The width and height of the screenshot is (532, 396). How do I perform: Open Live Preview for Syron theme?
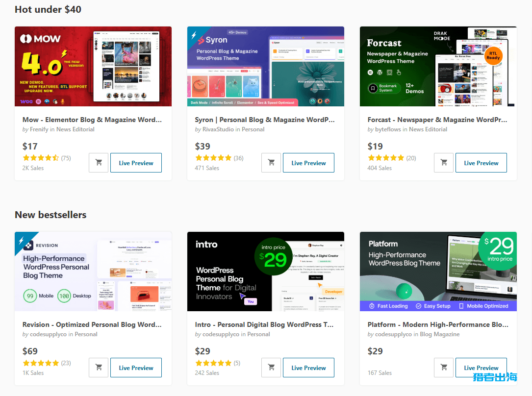click(x=308, y=163)
